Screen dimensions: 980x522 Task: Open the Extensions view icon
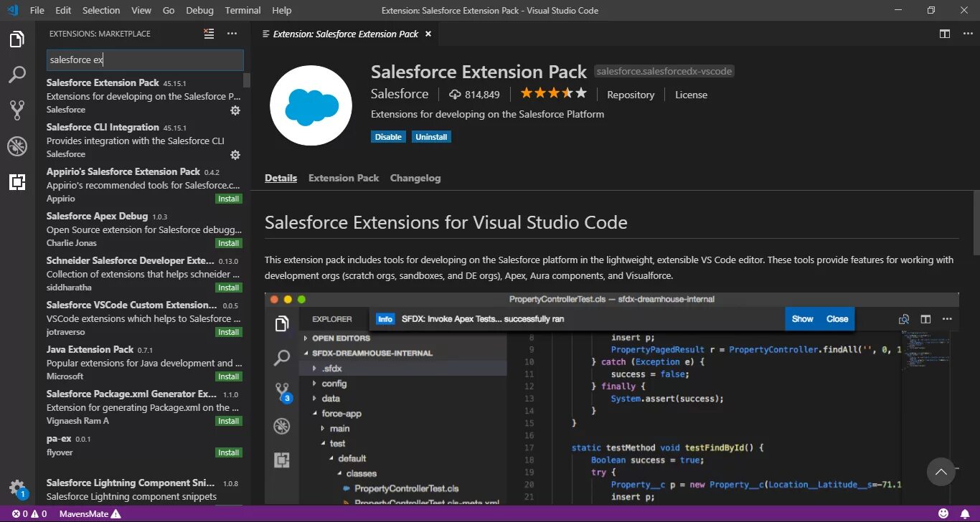(x=17, y=182)
